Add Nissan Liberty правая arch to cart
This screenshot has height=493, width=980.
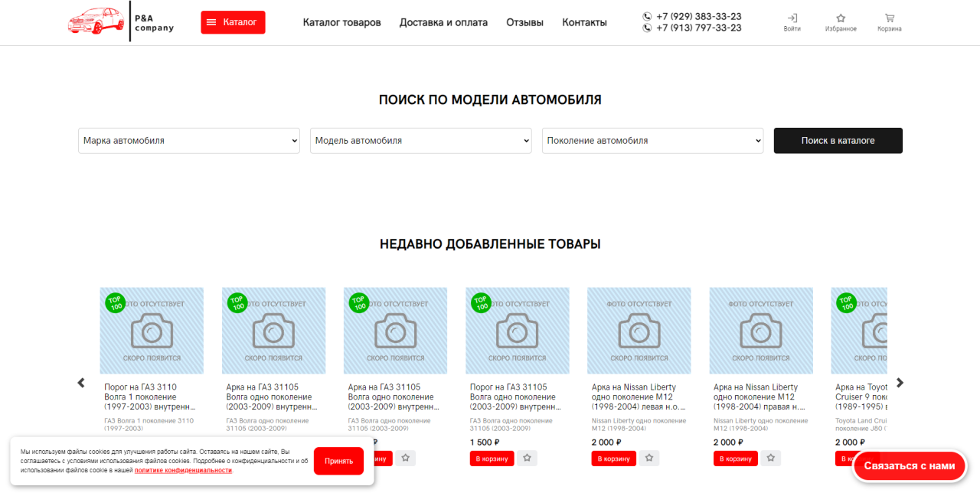tap(736, 459)
